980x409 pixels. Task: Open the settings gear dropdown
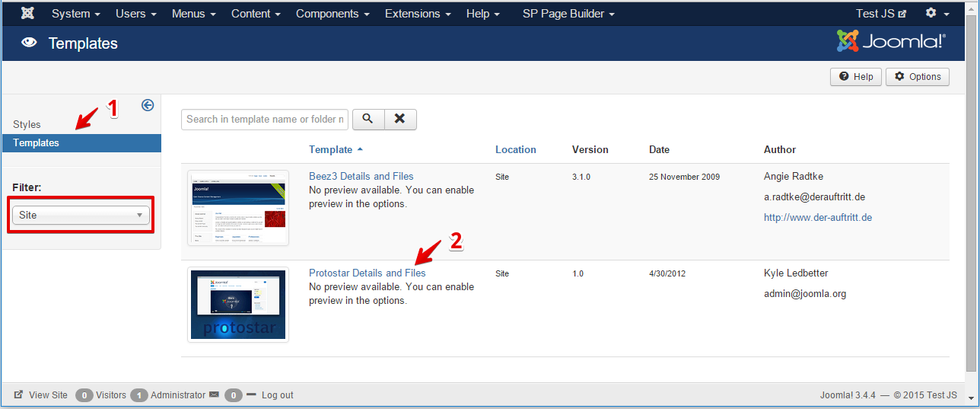point(937,14)
